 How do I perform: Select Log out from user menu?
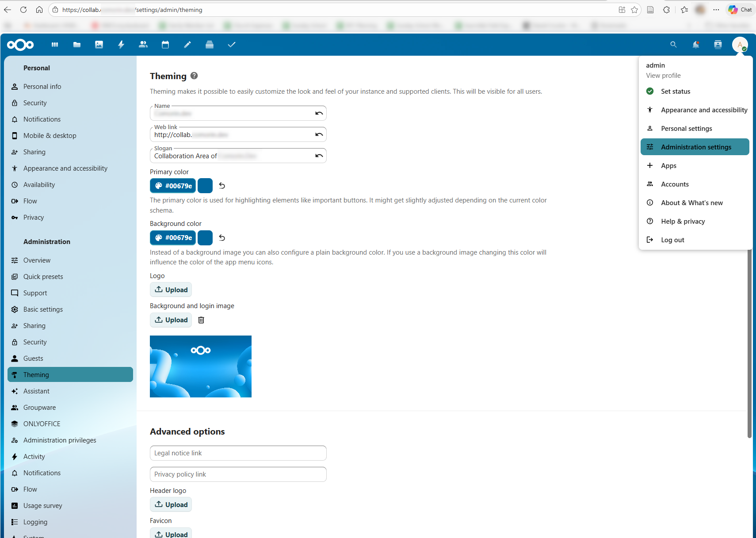coord(672,240)
